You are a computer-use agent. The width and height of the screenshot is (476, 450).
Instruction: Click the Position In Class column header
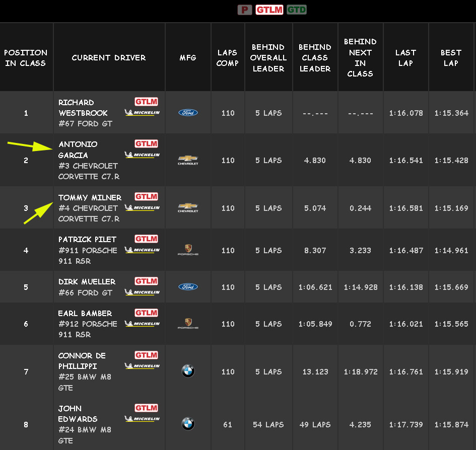pyautogui.click(x=26, y=58)
